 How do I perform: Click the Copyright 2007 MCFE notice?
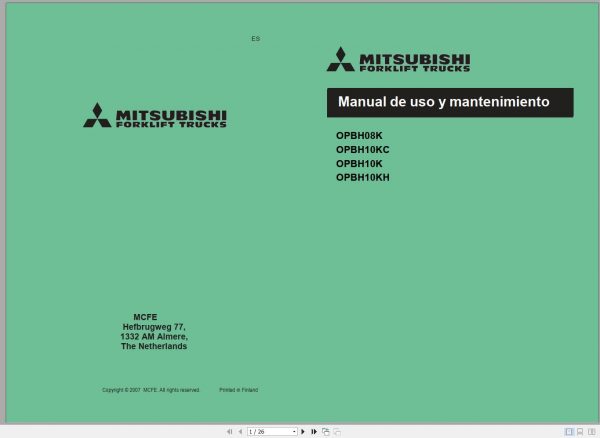click(150, 390)
